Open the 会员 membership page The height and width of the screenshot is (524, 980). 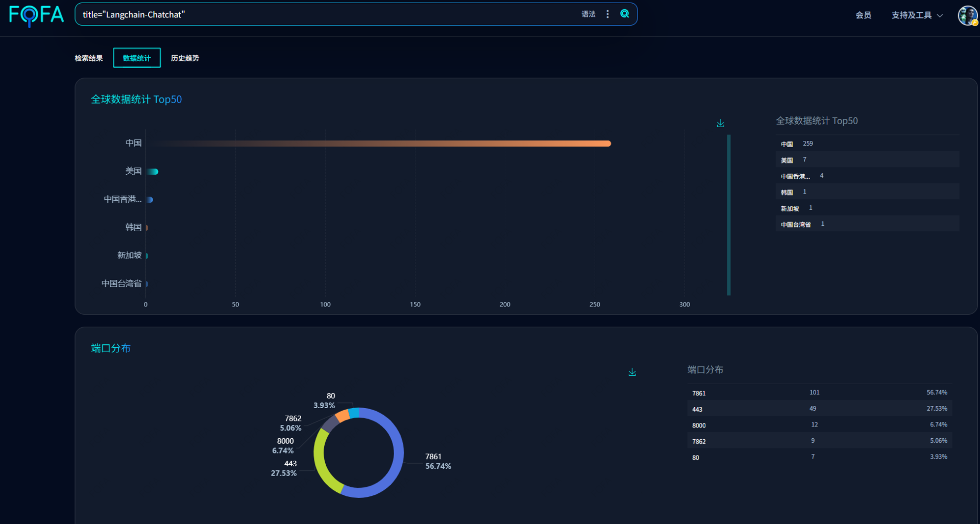(x=863, y=15)
